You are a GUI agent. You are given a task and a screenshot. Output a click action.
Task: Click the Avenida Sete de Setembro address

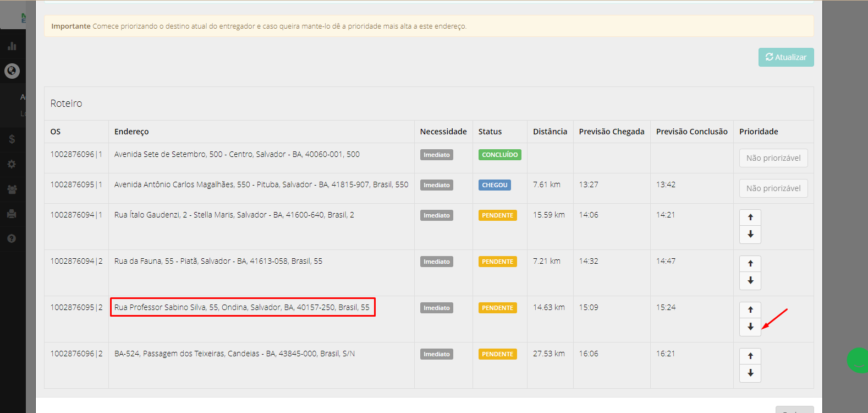[x=237, y=154]
